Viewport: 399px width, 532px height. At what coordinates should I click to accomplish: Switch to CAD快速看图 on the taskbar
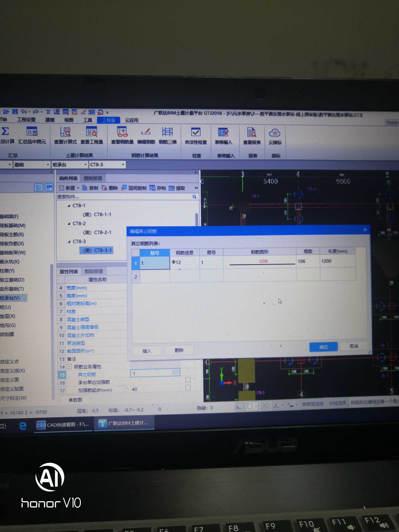[63, 425]
